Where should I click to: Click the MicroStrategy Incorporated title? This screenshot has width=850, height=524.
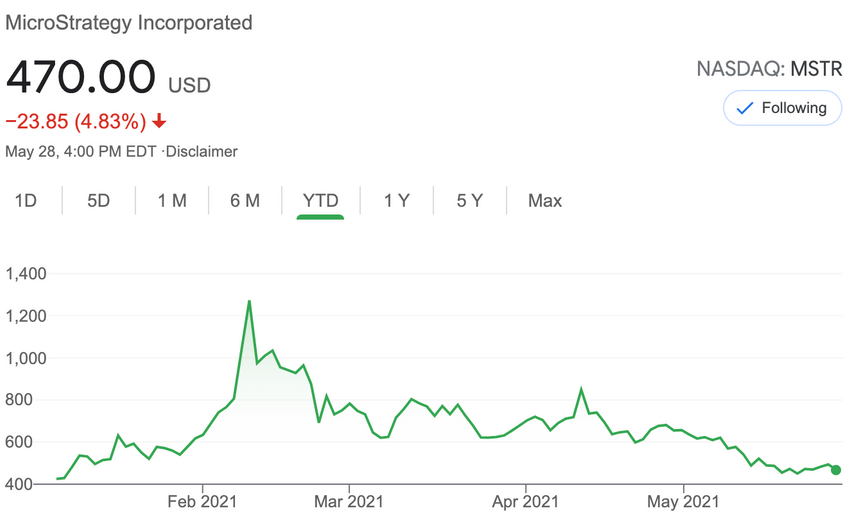pos(129,23)
